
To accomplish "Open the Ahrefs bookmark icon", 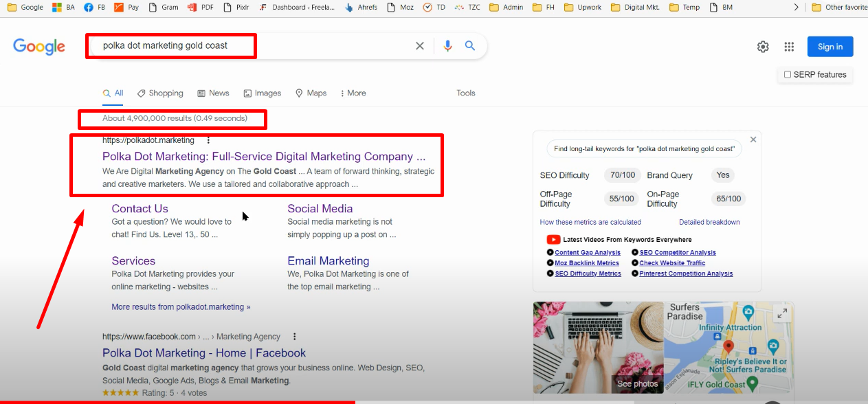I will tap(360, 8).
